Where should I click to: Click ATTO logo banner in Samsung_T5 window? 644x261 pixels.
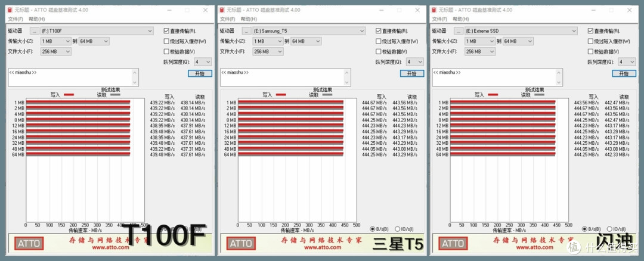[241, 243]
